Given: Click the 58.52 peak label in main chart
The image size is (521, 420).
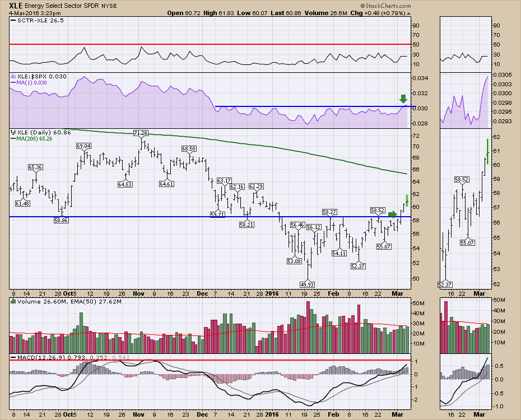Looking at the screenshot, I should click(x=378, y=210).
